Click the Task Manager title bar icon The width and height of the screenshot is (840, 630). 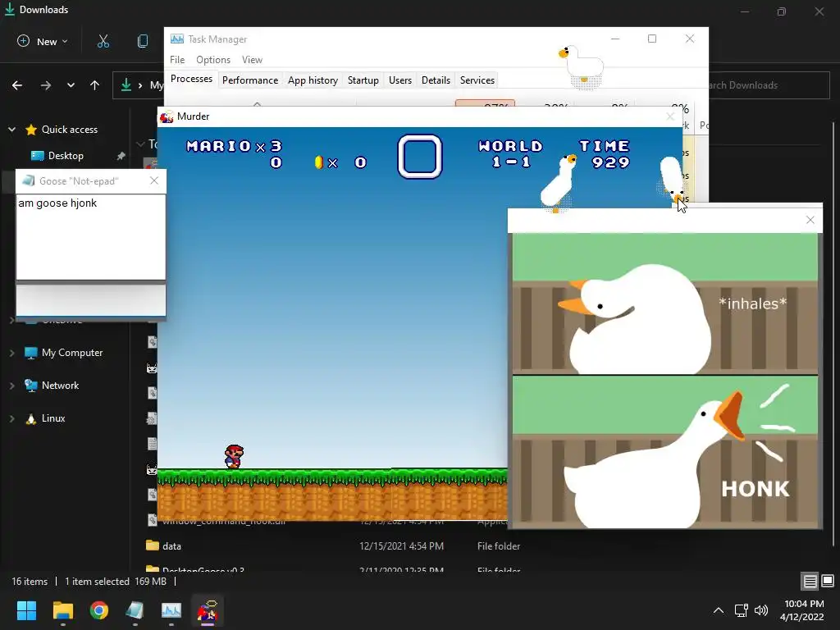tap(177, 39)
